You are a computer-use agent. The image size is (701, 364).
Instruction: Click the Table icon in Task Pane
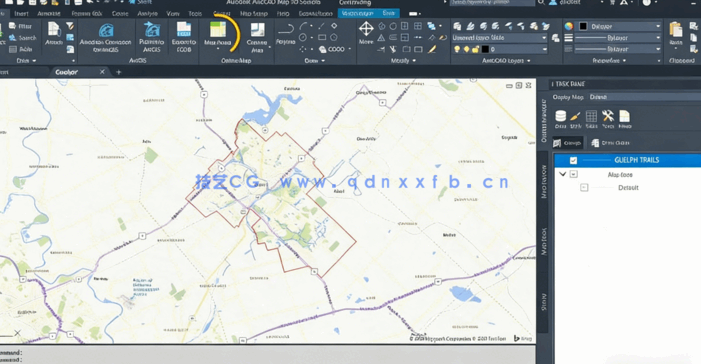pos(591,117)
